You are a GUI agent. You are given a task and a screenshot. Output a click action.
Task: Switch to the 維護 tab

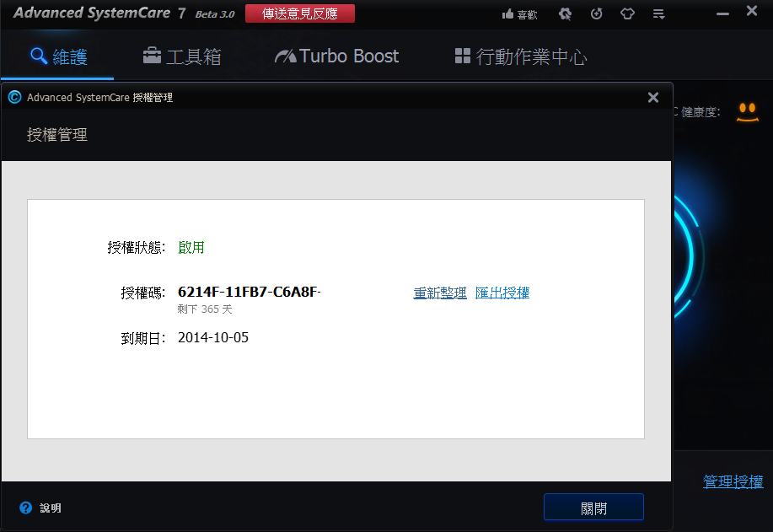pyautogui.click(x=59, y=56)
